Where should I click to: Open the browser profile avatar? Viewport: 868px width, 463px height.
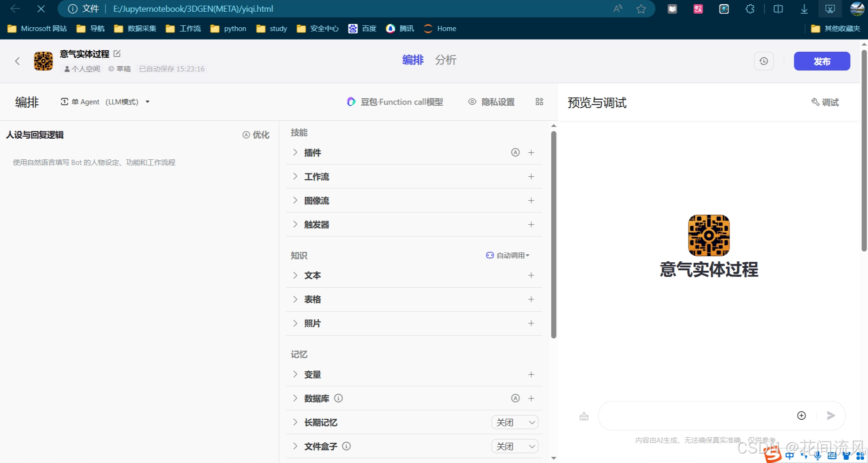[857, 8]
